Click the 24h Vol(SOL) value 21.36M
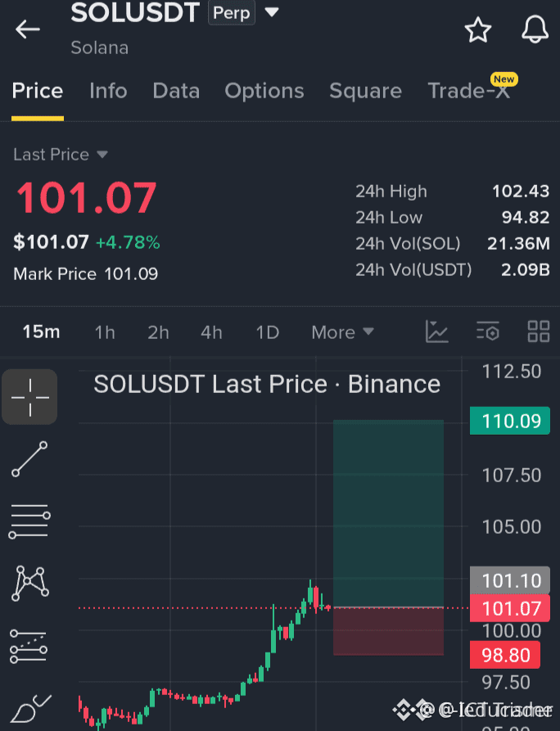 (x=518, y=243)
